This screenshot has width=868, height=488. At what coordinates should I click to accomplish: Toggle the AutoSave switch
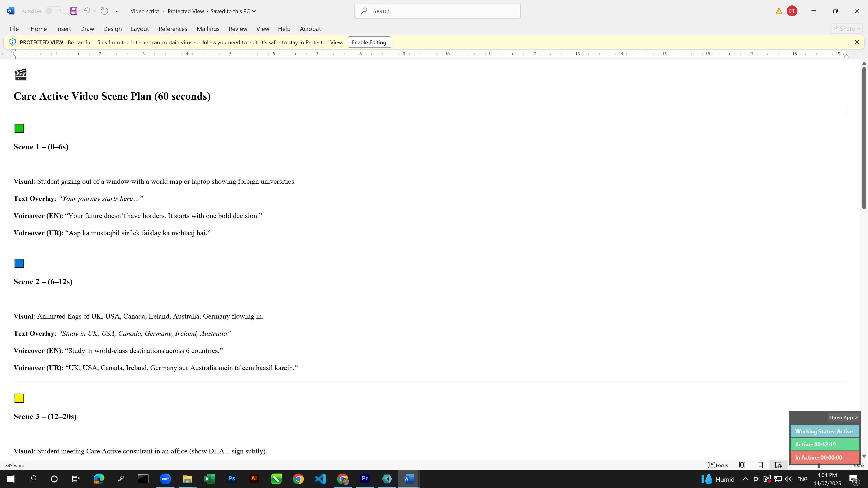(x=54, y=11)
